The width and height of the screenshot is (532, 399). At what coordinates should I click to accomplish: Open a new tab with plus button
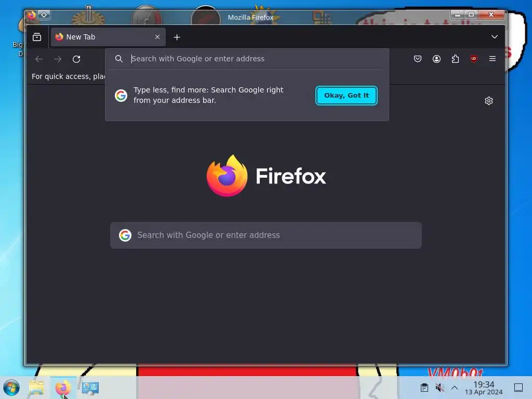177,37
